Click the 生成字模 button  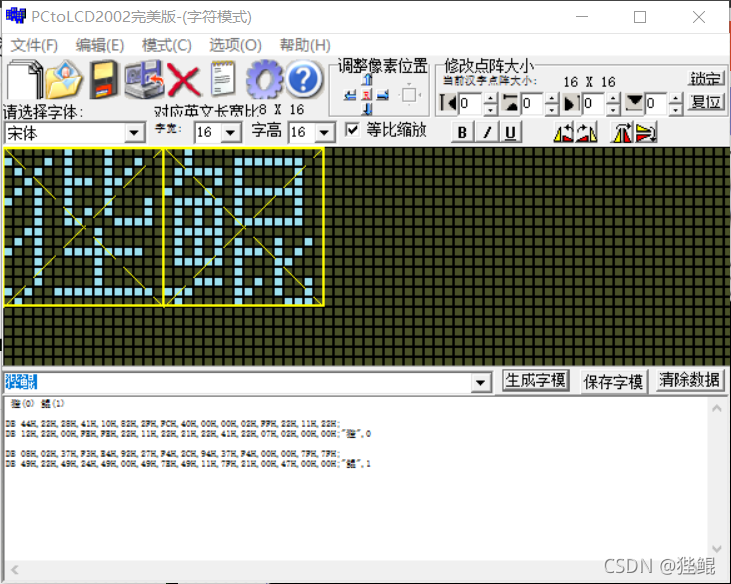pos(536,381)
